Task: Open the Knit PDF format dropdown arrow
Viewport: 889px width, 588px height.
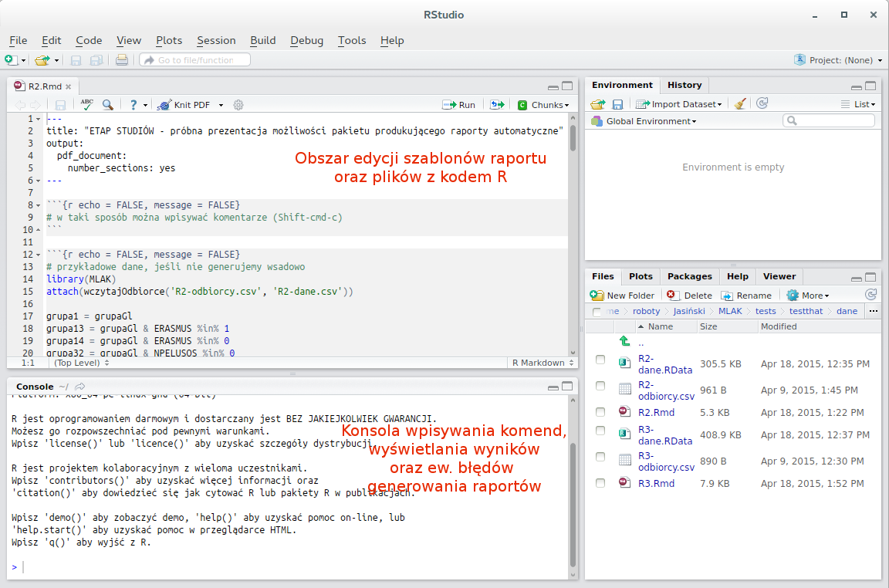Action: pos(221,106)
